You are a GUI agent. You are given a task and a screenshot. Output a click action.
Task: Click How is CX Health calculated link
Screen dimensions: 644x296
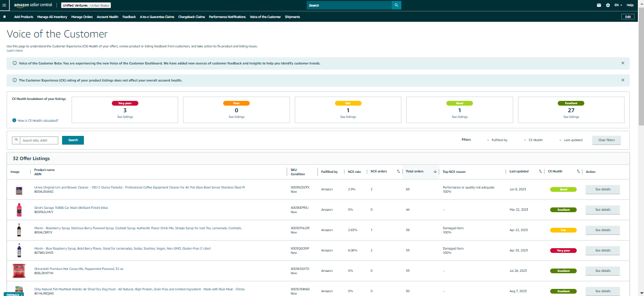coord(38,121)
